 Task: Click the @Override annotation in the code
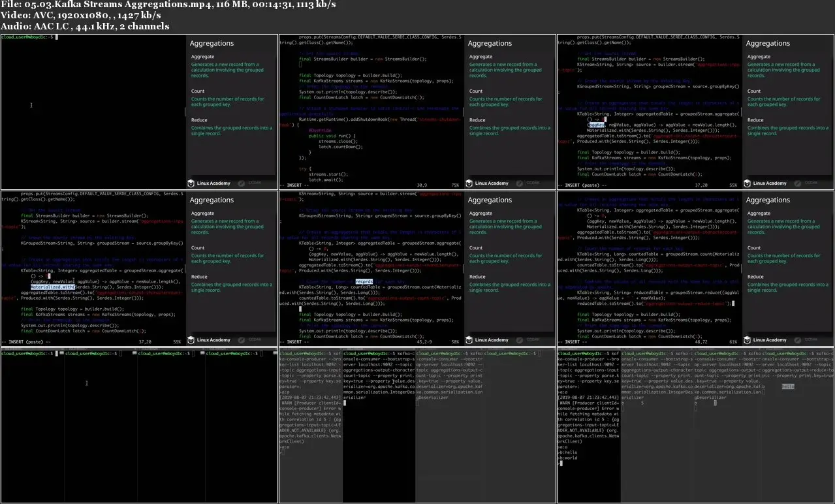[321, 130]
